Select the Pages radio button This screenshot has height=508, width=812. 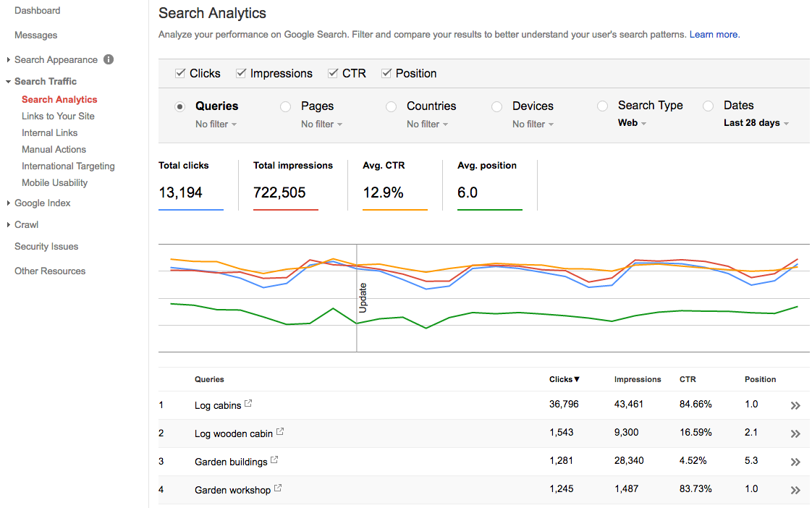(286, 106)
